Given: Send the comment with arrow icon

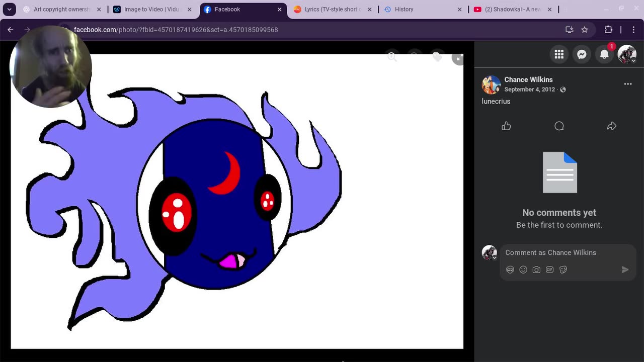Looking at the screenshot, I should pyautogui.click(x=625, y=270).
